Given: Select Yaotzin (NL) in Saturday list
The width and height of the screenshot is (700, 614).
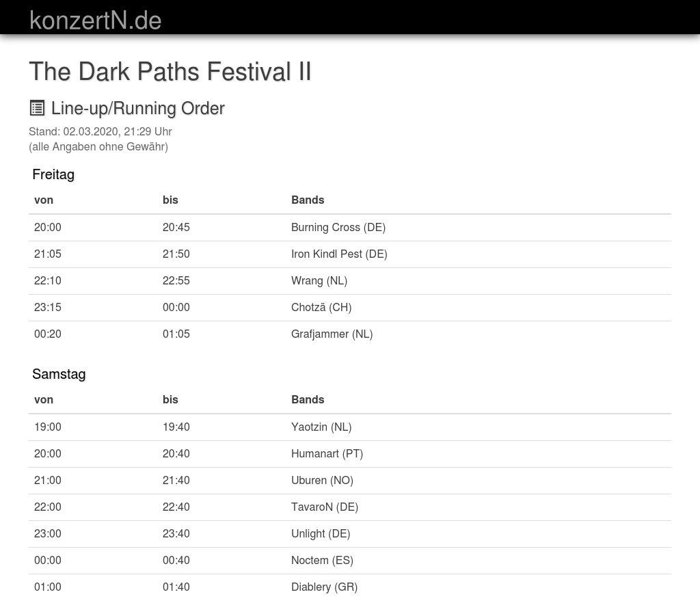Looking at the screenshot, I should (321, 427).
